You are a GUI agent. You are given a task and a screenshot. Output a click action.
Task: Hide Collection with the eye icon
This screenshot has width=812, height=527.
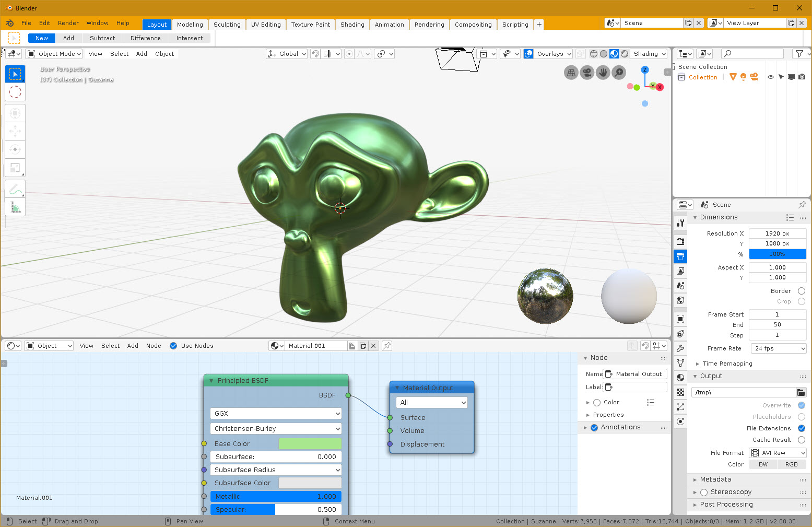(x=771, y=77)
